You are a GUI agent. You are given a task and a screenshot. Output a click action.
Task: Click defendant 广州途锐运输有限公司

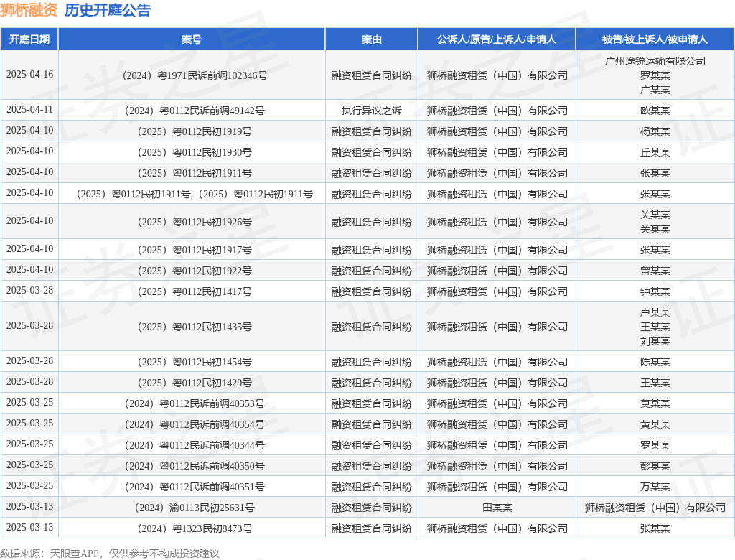(655, 61)
